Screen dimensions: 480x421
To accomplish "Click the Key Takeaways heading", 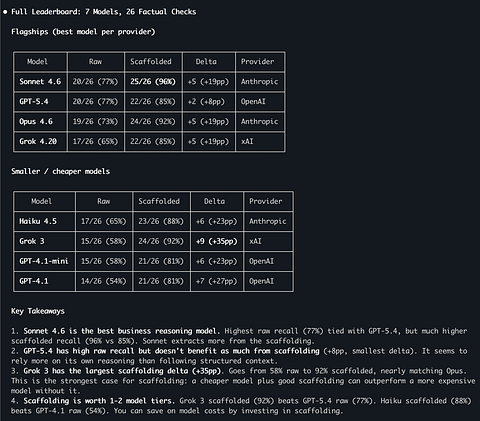I will click(x=38, y=311).
